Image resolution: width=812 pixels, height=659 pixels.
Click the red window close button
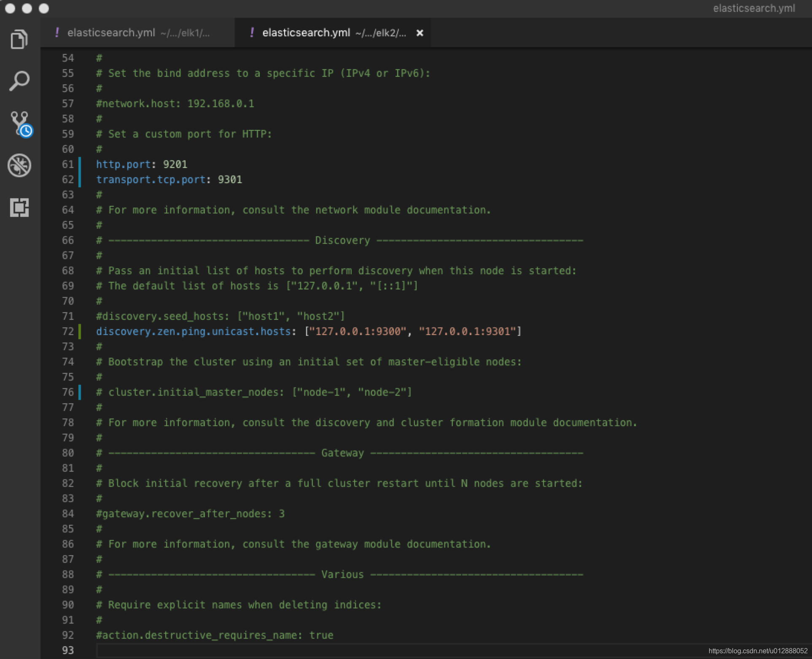[x=10, y=8]
